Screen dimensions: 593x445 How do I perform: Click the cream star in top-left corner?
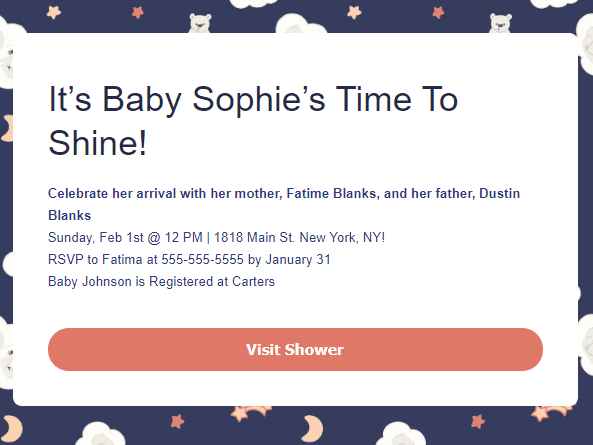click(54, 12)
